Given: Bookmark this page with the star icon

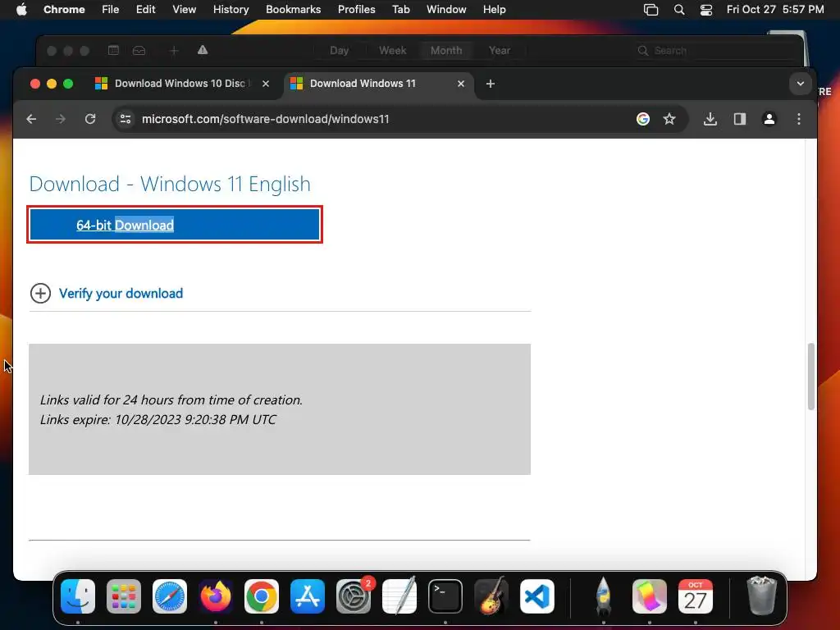Looking at the screenshot, I should click(669, 119).
